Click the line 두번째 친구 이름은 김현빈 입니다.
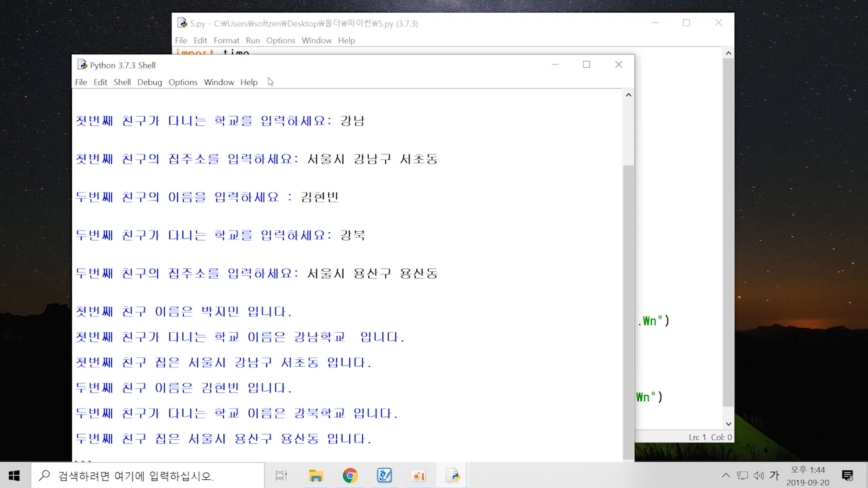 coord(184,388)
